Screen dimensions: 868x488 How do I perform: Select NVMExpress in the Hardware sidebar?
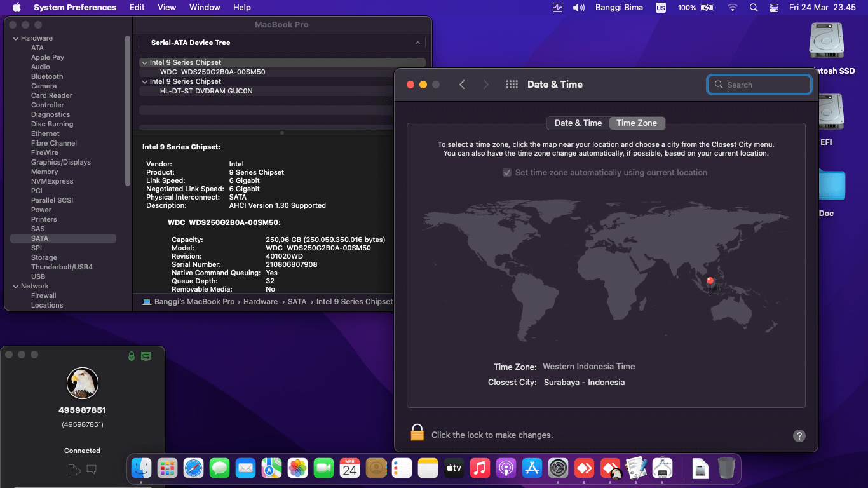52,182
